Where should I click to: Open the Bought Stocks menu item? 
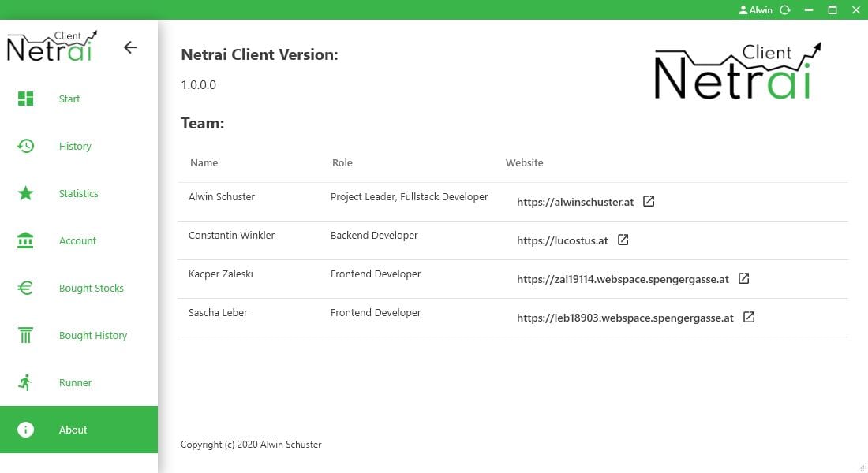[x=79, y=288]
